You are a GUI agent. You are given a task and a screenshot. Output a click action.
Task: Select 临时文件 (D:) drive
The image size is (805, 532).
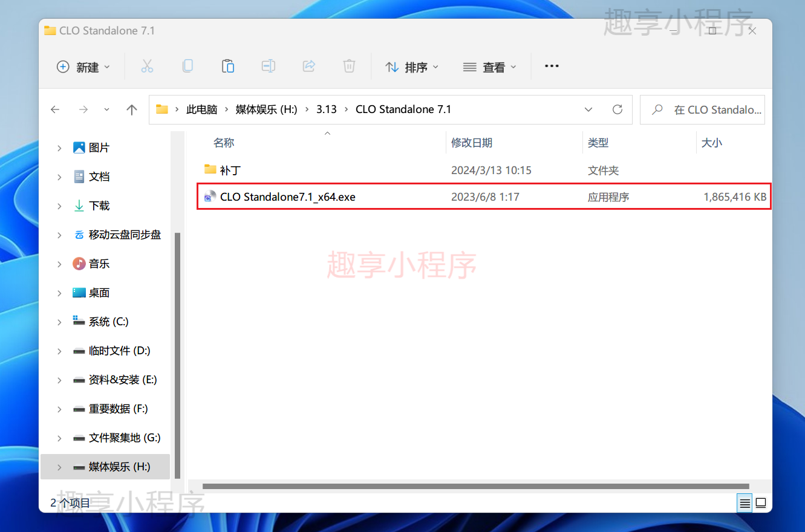pos(119,351)
